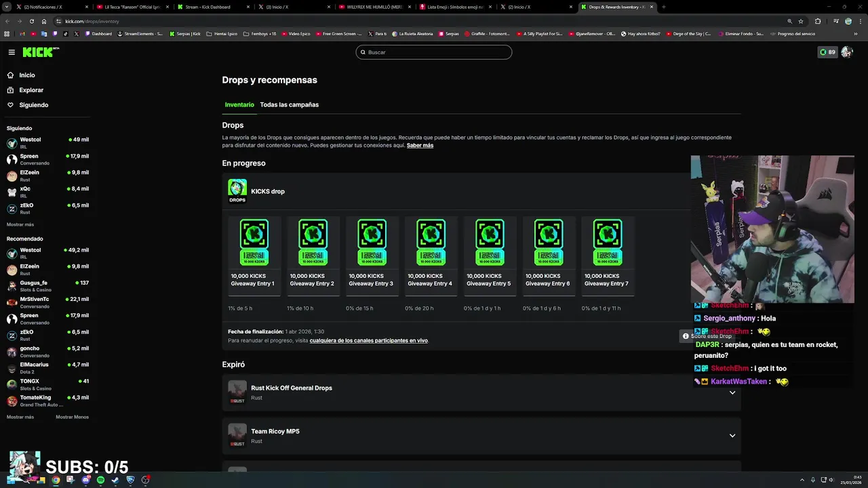Click '0% de 1 d y 11 h' progress text

601,308
